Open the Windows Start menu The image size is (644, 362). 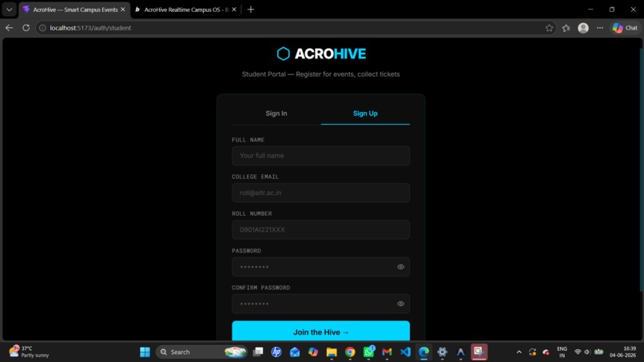[145, 352]
